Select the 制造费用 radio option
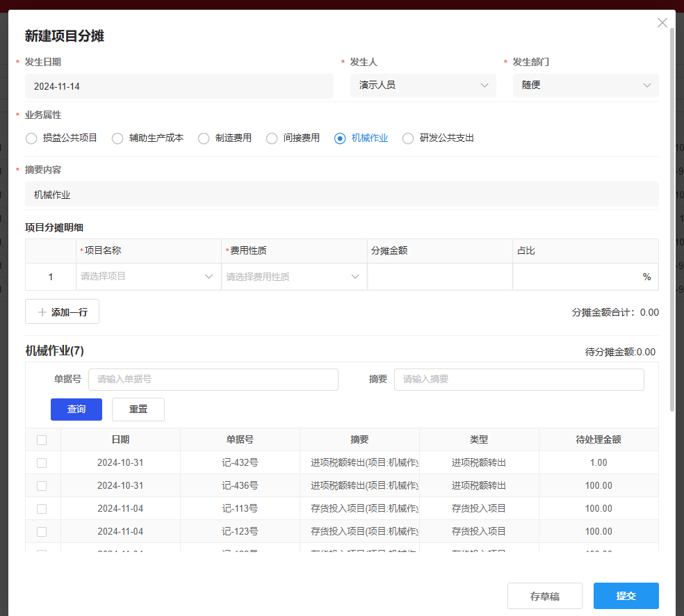684x616 pixels. 204,138
